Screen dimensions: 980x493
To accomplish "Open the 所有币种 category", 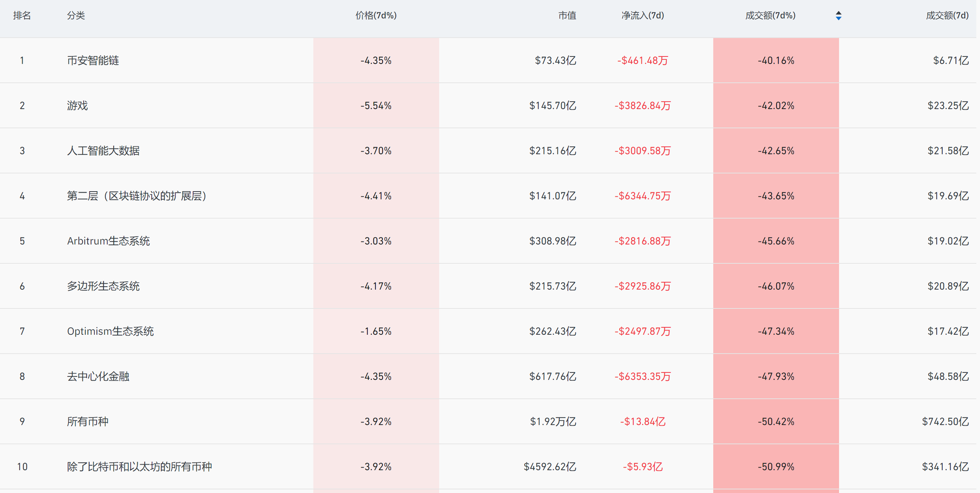I will click(x=88, y=421).
